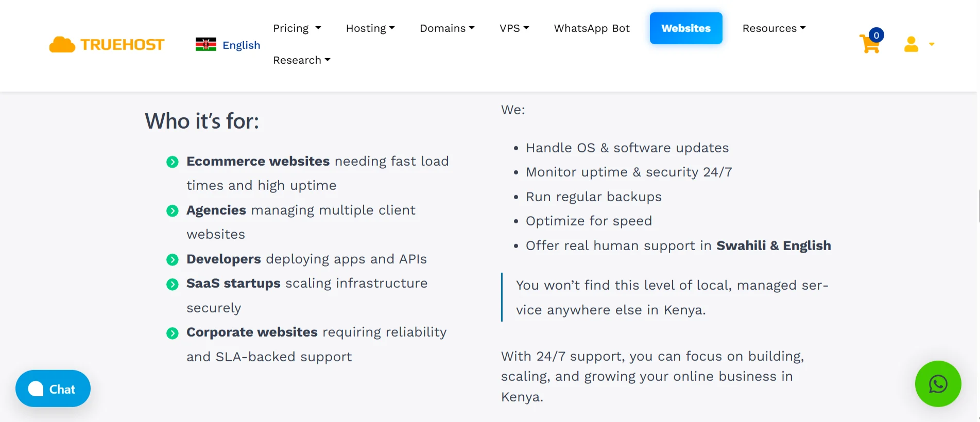Image resolution: width=980 pixels, height=422 pixels.
Task: Click the green arrow bullet beside Ecommerce websites
Action: 173,162
